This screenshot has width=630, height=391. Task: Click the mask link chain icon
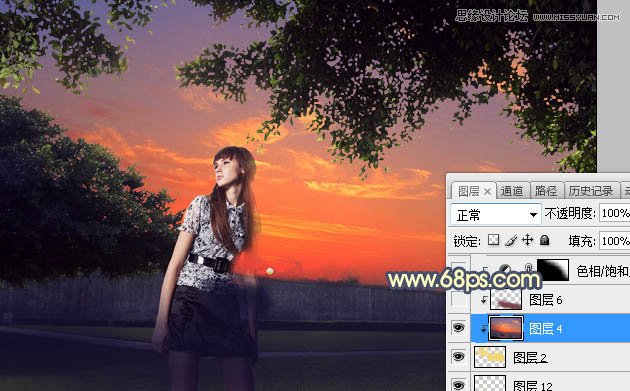point(529,268)
